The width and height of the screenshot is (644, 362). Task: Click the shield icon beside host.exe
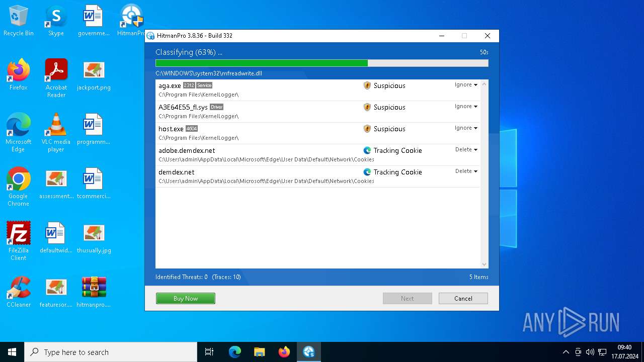point(367,129)
